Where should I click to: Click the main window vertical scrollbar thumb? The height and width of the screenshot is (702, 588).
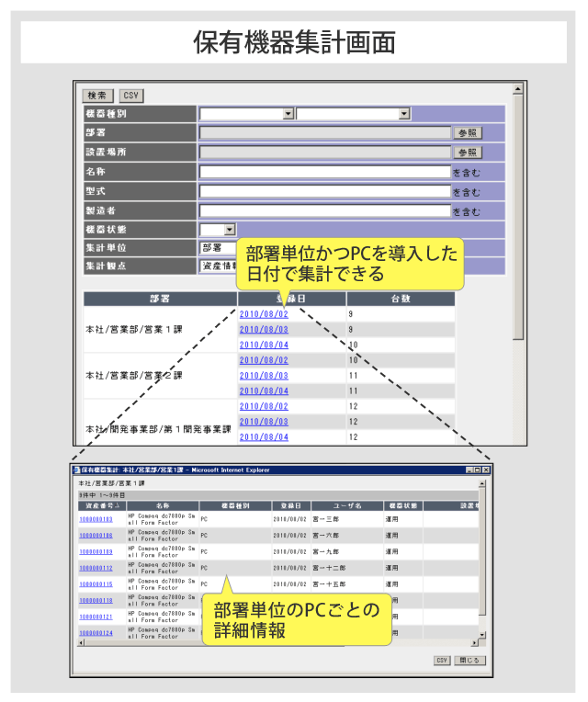[x=518, y=217]
